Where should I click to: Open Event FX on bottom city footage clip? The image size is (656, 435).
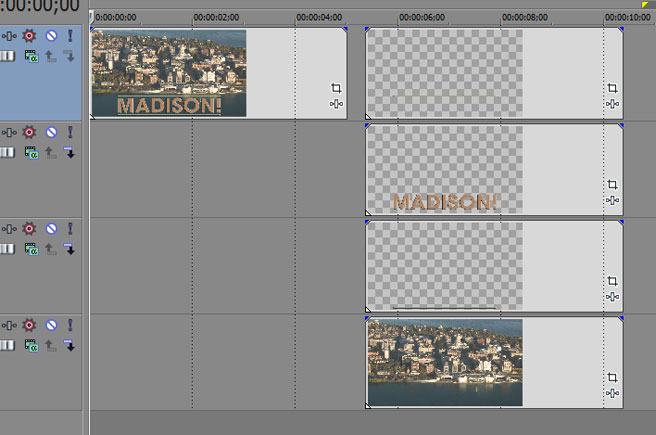[612, 393]
